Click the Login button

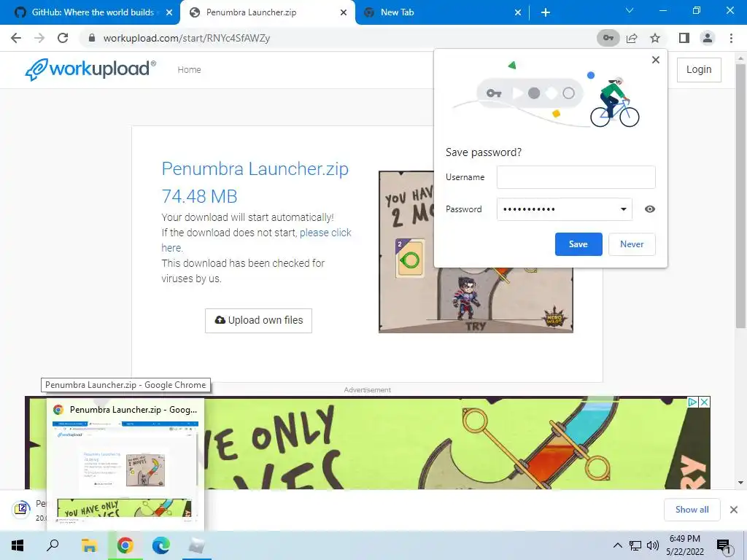coord(698,69)
